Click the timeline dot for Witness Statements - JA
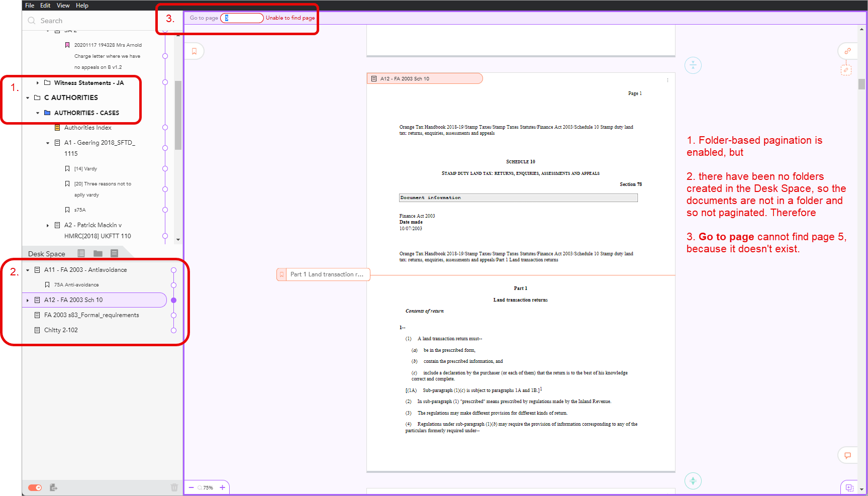Screen dimensions: 868x496 tap(165, 82)
